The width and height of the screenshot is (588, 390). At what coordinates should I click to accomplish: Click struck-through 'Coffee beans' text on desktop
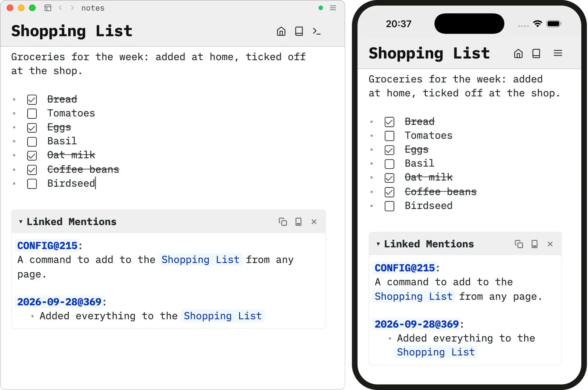pos(83,169)
